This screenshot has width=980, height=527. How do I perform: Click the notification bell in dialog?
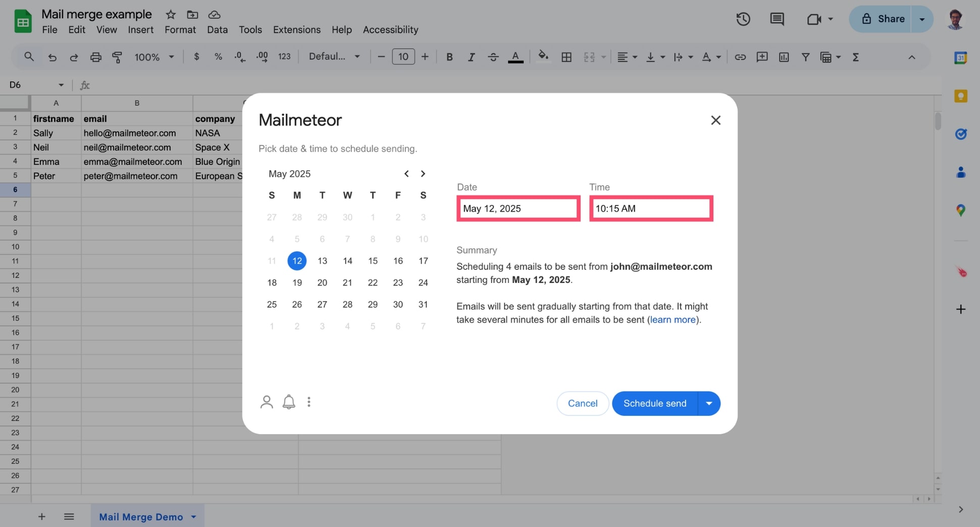(289, 402)
